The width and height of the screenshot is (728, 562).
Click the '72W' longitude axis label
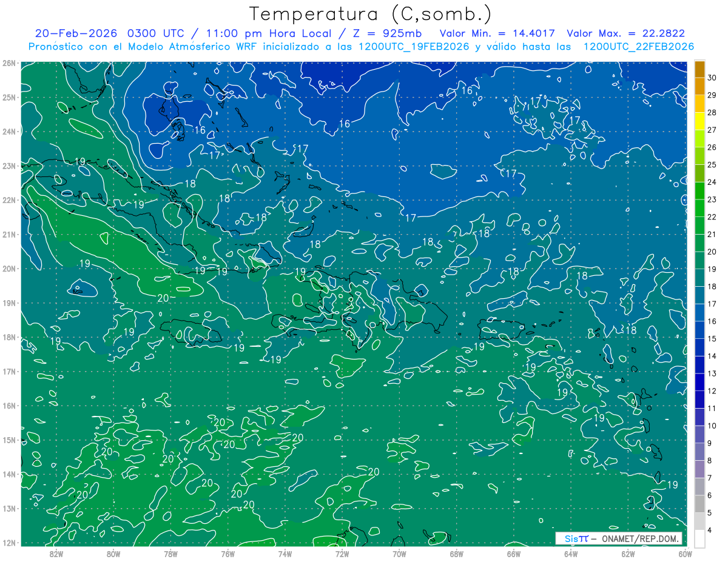(x=342, y=554)
